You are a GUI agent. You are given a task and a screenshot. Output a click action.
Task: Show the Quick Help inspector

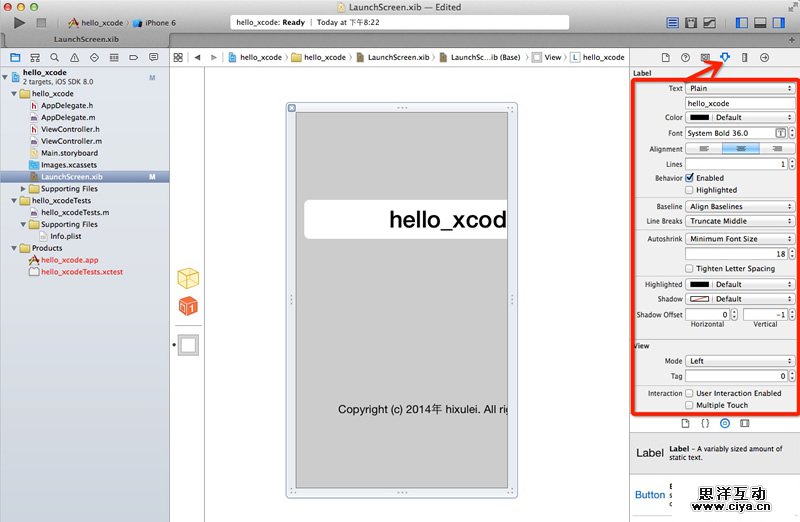685,57
